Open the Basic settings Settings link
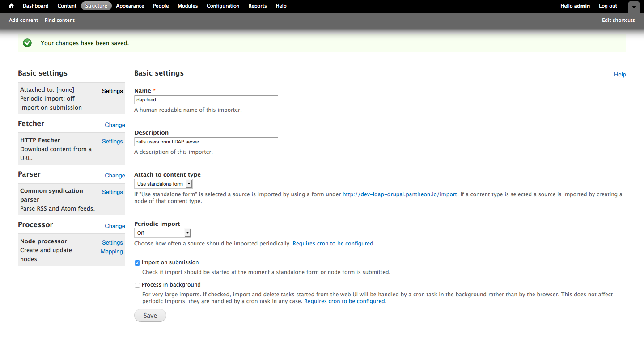The height and width of the screenshot is (346, 644). coord(112,91)
